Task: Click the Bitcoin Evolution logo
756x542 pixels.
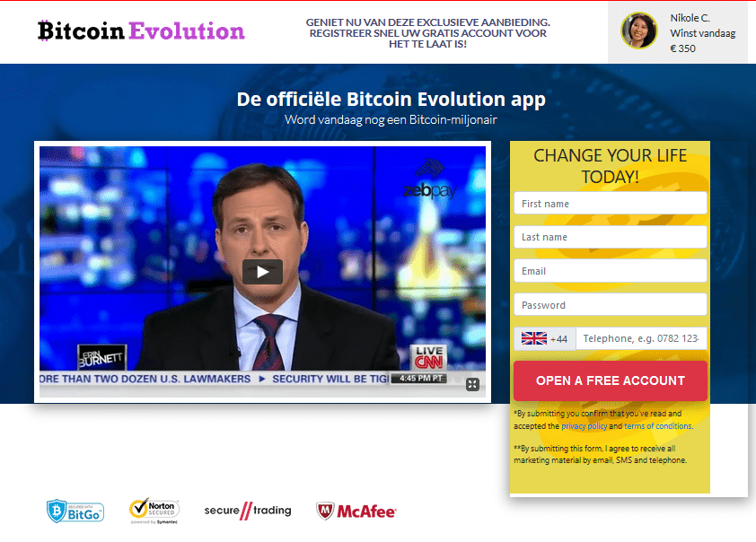Action: point(141,31)
